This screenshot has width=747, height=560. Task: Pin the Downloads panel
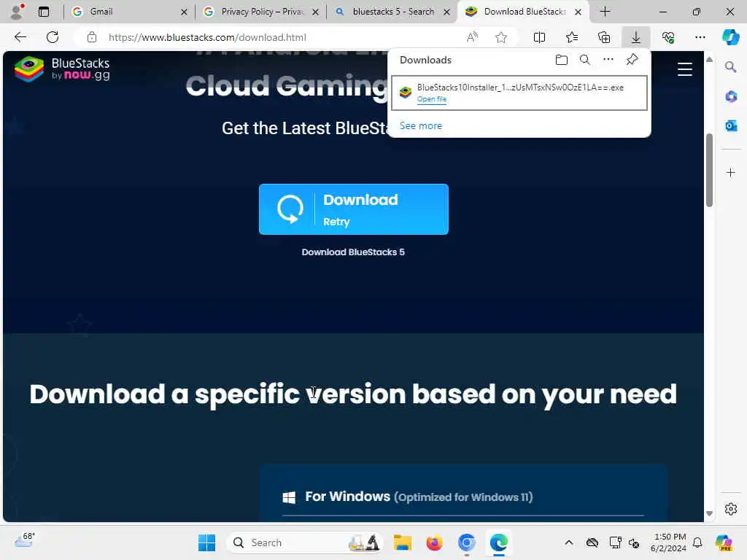click(632, 60)
